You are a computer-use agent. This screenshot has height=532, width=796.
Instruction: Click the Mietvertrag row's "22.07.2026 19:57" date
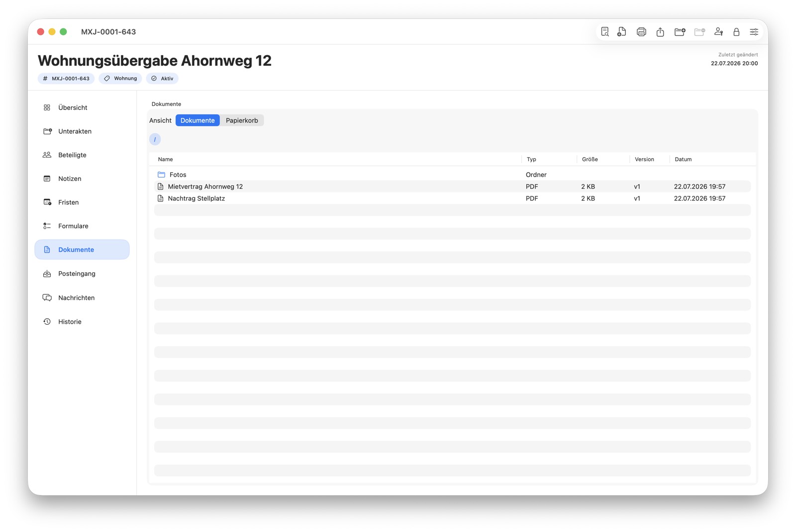coord(699,186)
